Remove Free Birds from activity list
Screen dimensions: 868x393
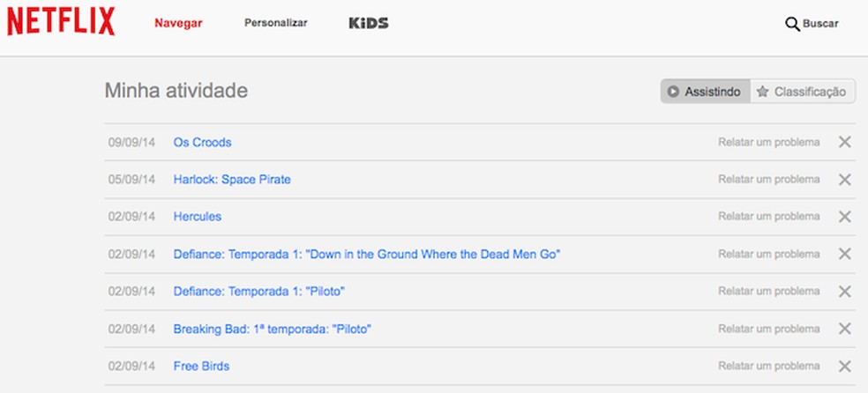(x=844, y=367)
